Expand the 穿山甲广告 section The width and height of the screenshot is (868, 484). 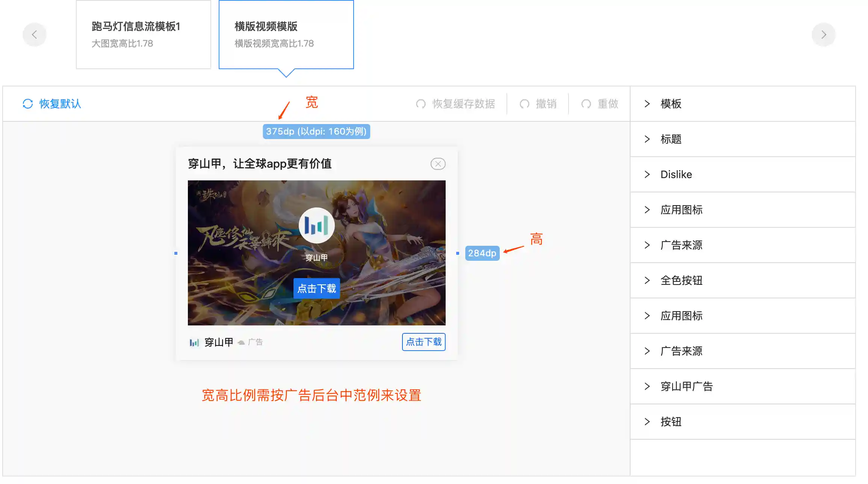tap(686, 386)
